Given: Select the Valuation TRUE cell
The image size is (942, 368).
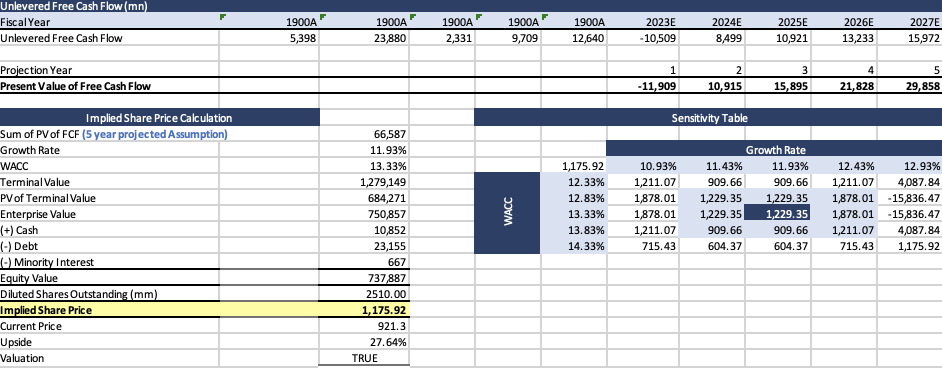Looking at the screenshot, I should tap(364, 358).
